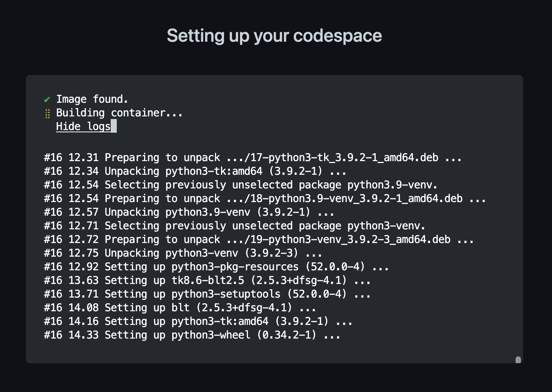Click the tk8.6-blt2.5 setup log entry
This screenshot has width=552, height=392.
click(206, 280)
